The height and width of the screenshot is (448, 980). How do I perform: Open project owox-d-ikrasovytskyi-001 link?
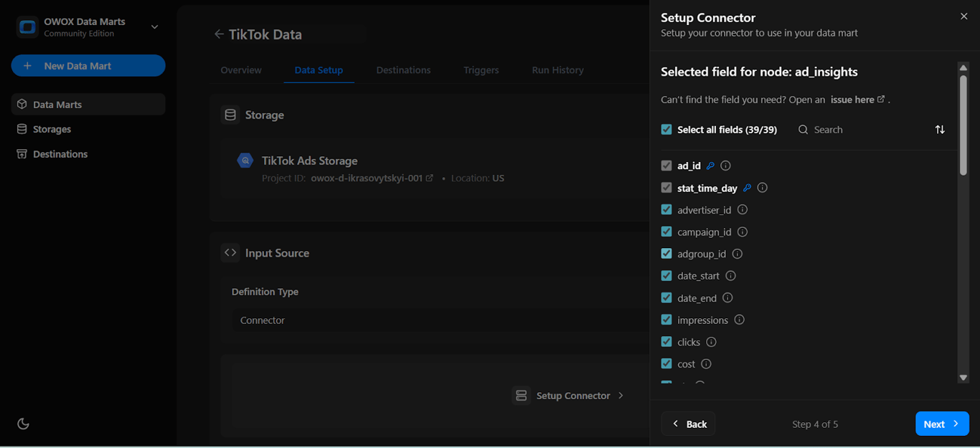point(372,178)
